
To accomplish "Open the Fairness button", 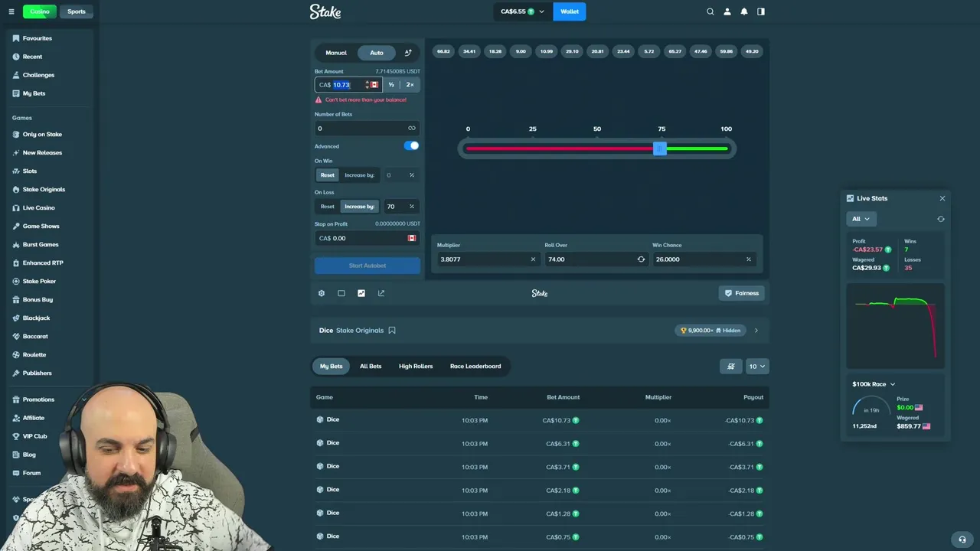I will tap(741, 293).
